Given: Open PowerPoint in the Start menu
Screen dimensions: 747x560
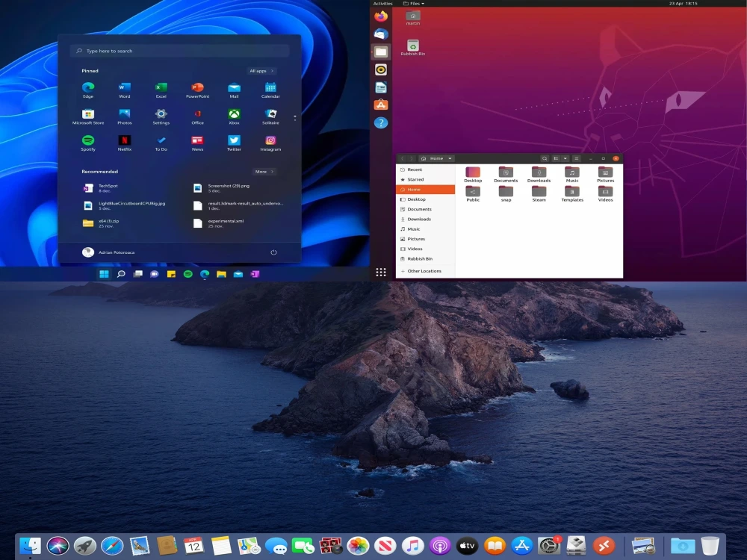Looking at the screenshot, I should click(x=197, y=90).
